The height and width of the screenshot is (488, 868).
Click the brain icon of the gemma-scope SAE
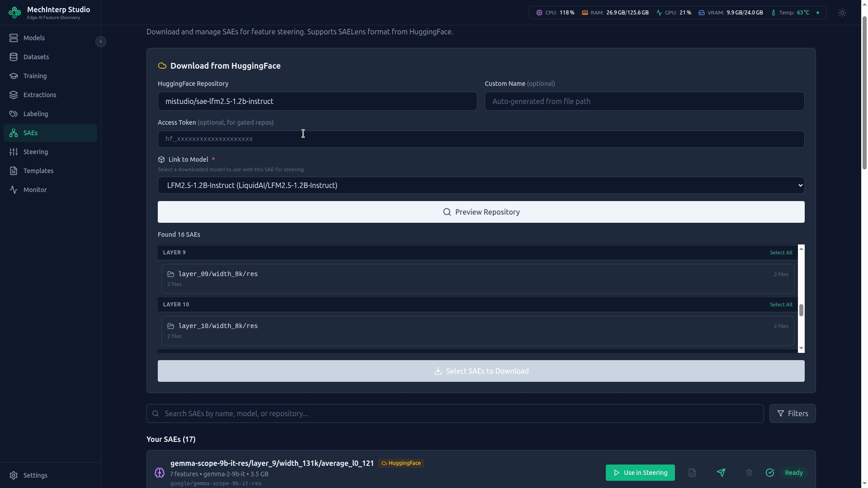(x=160, y=473)
